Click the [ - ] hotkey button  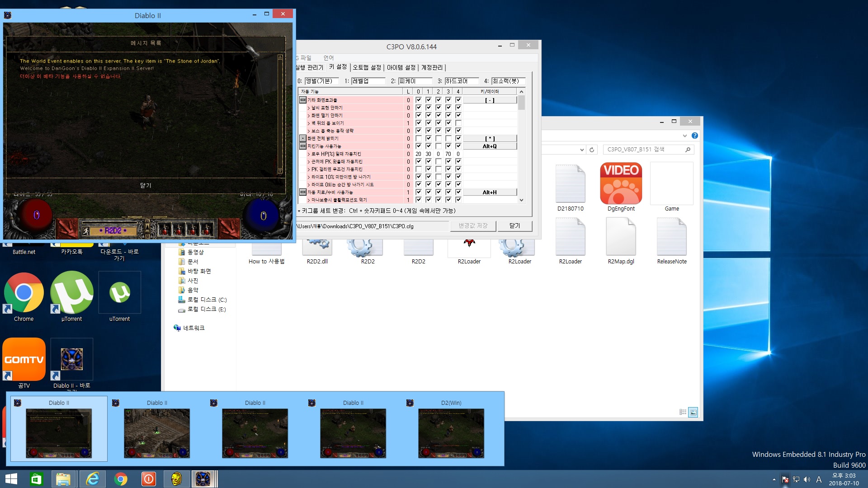coord(490,100)
